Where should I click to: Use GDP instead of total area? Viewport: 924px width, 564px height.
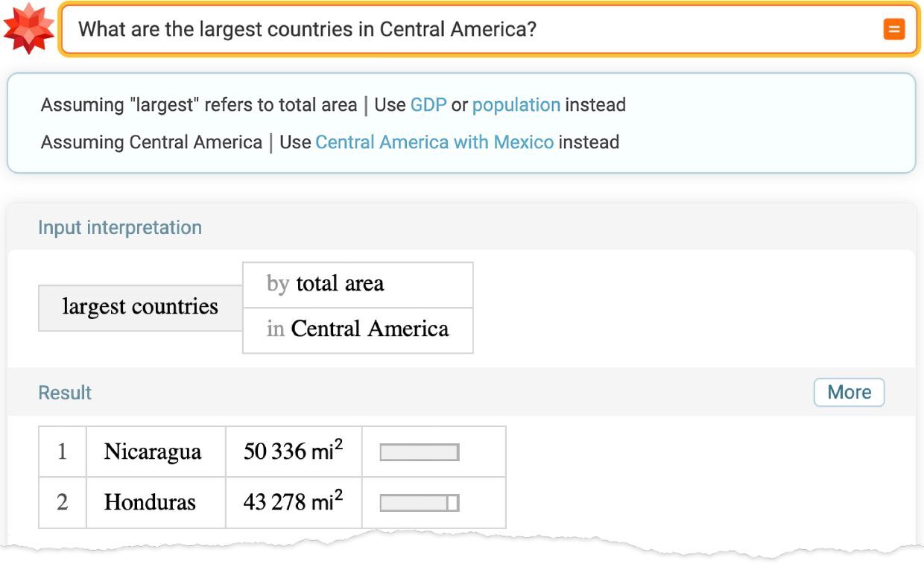(x=428, y=105)
